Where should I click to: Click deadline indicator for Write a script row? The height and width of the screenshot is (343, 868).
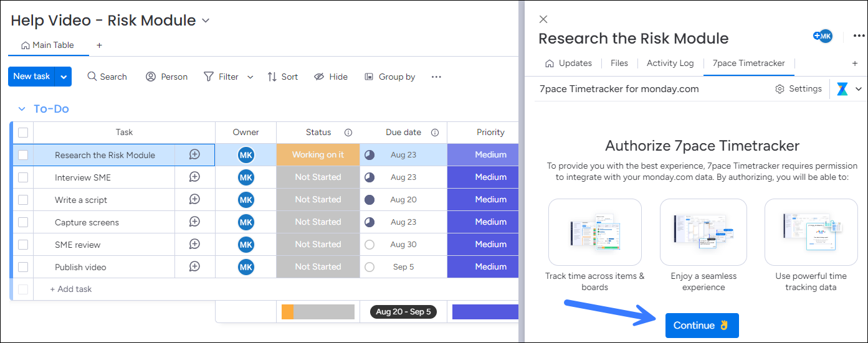point(370,200)
